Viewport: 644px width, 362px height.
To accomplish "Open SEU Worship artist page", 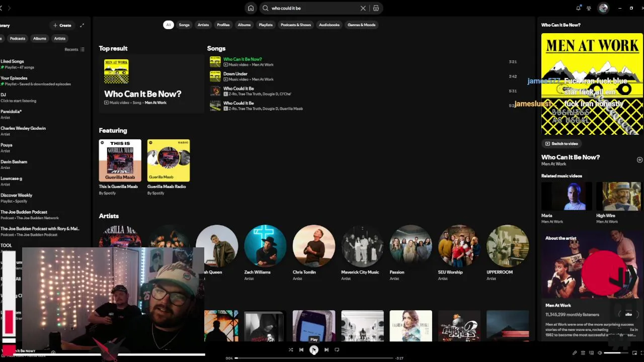I will tap(459, 252).
